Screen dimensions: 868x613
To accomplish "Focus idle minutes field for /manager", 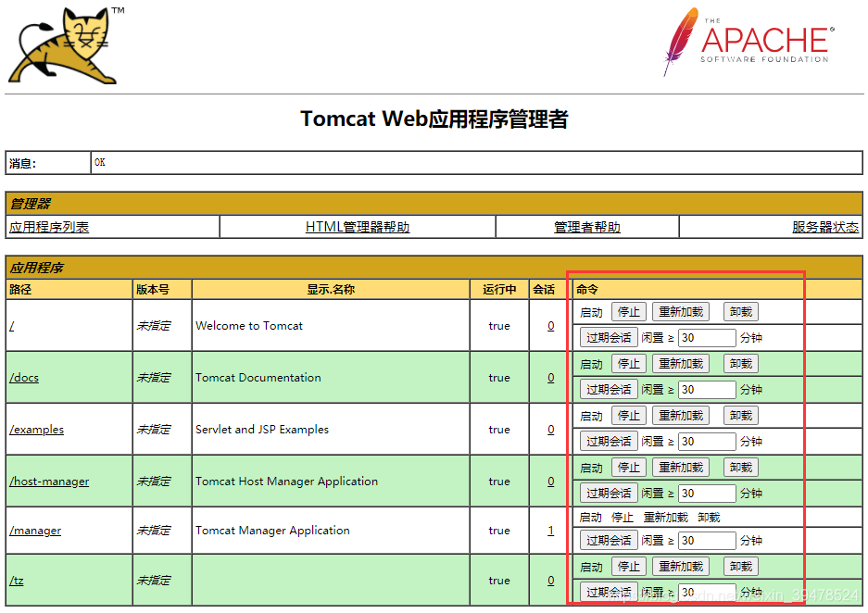I will 707,541.
